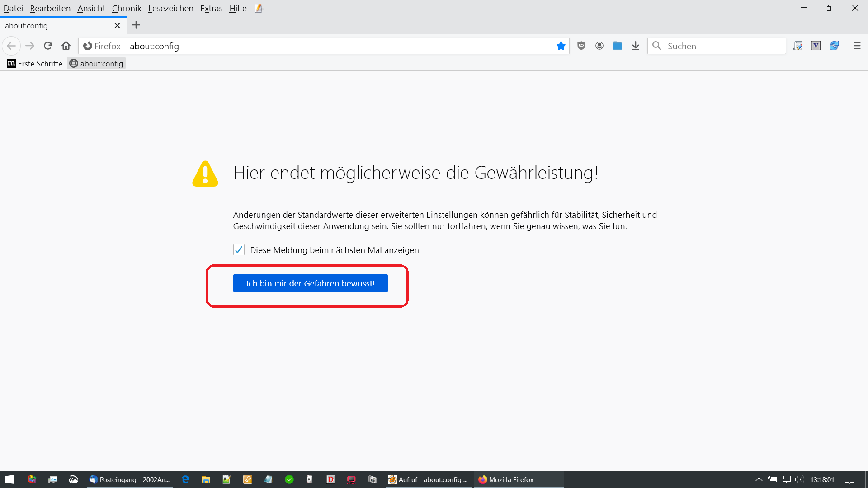Open the downloads arrow icon
Viewport: 868px width, 488px height.
tap(636, 46)
